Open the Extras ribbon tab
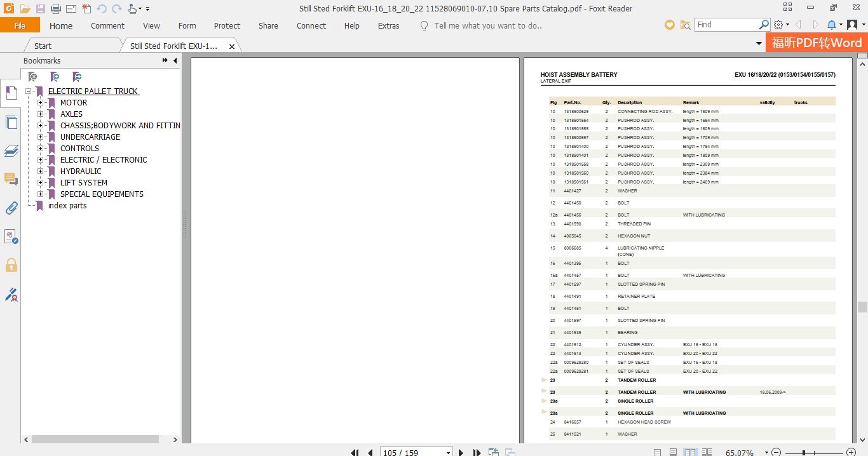Screen dimensions: 868x456 tap(389, 26)
